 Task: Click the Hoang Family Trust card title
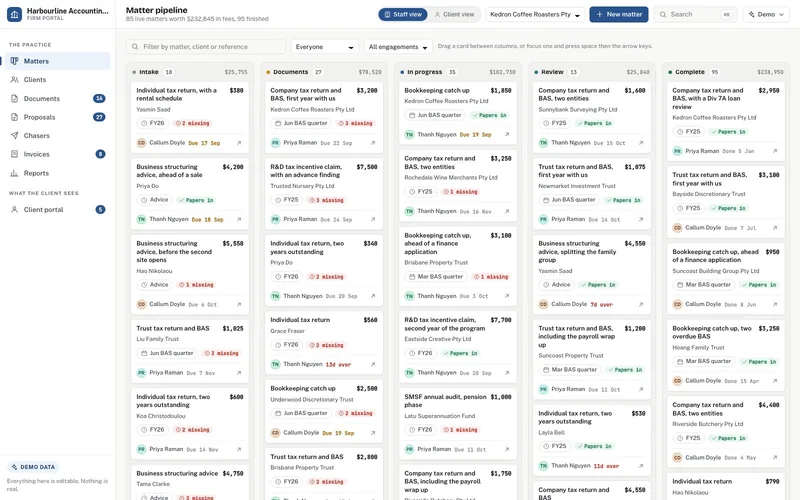point(712,332)
